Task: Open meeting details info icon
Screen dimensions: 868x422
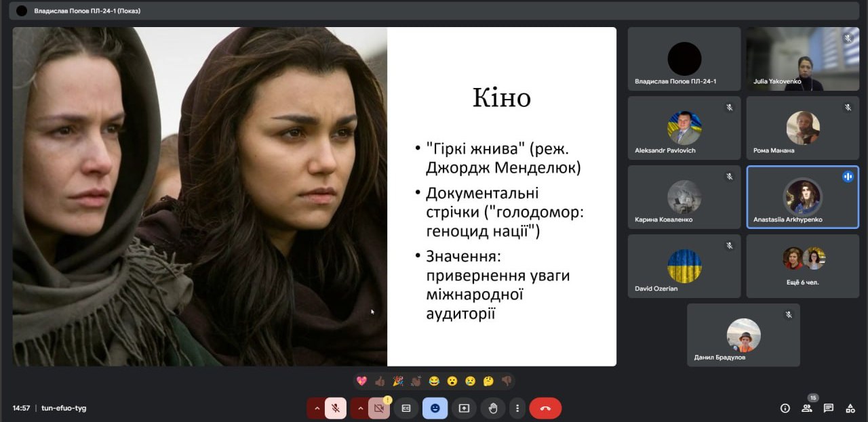Action: click(x=785, y=408)
